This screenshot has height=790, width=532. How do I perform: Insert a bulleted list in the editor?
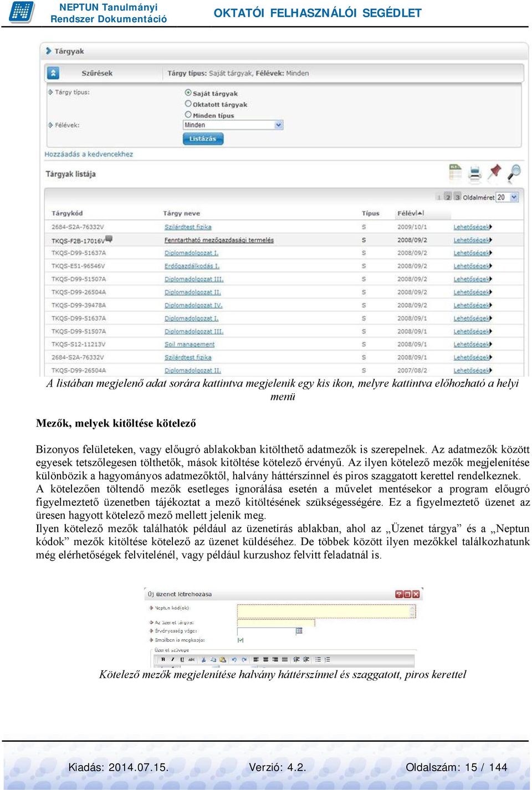point(318,659)
